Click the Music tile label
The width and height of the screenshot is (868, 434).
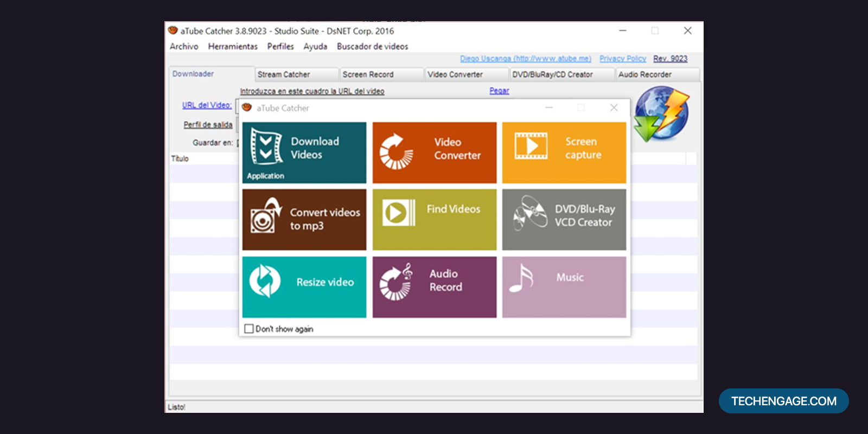570,277
